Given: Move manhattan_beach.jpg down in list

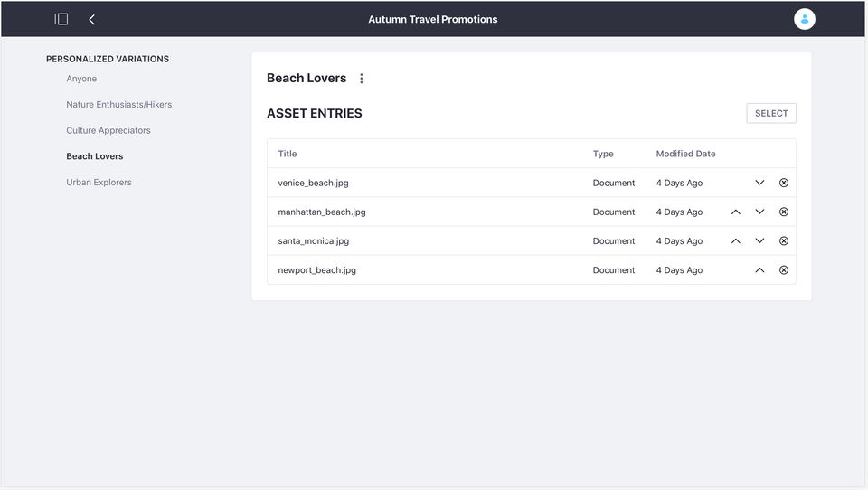Looking at the screenshot, I should pyautogui.click(x=759, y=212).
